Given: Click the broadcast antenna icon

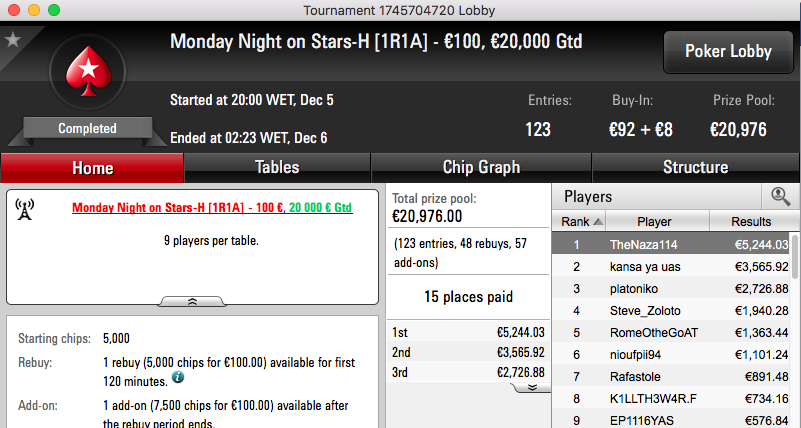Looking at the screenshot, I should point(25,209).
